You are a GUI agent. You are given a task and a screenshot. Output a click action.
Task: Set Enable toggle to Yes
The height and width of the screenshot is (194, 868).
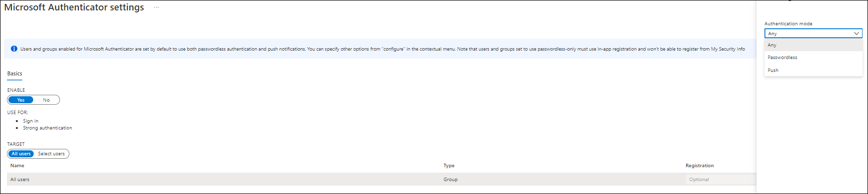(21, 100)
